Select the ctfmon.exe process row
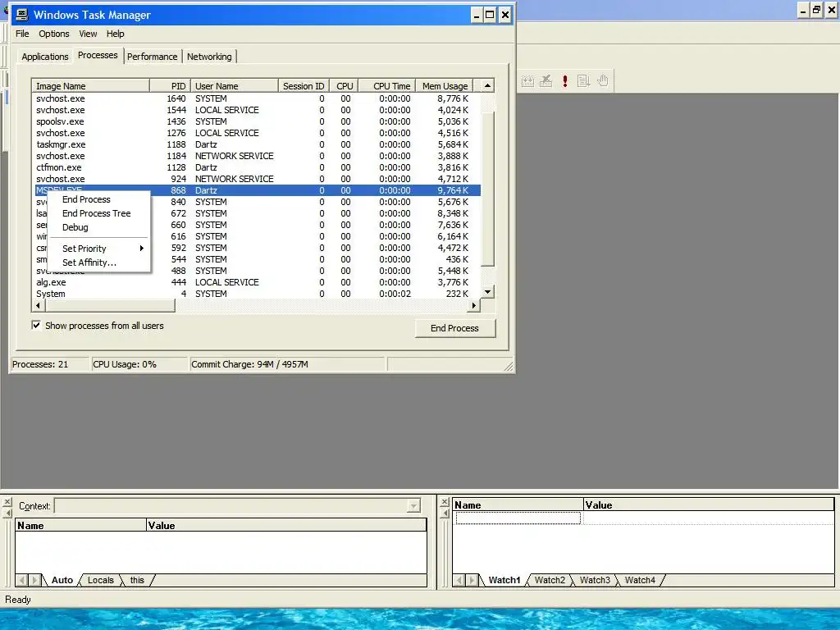The height and width of the screenshot is (630, 840). pyautogui.click(x=256, y=167)
